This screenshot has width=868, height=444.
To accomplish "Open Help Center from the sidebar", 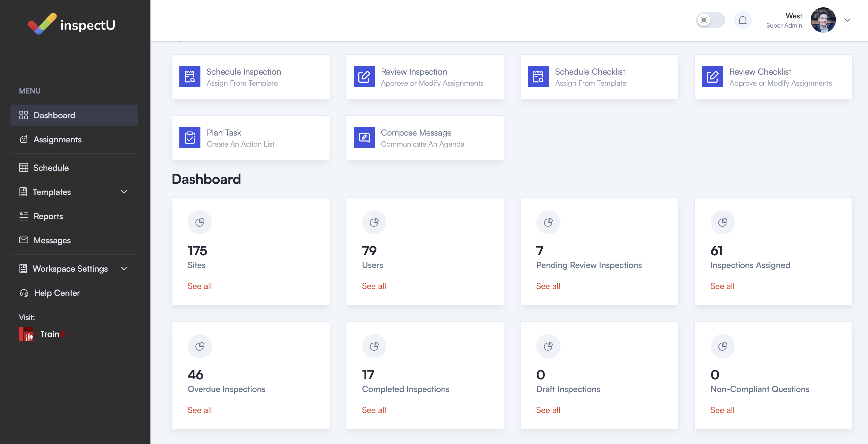I will click(x=57, y=293).
